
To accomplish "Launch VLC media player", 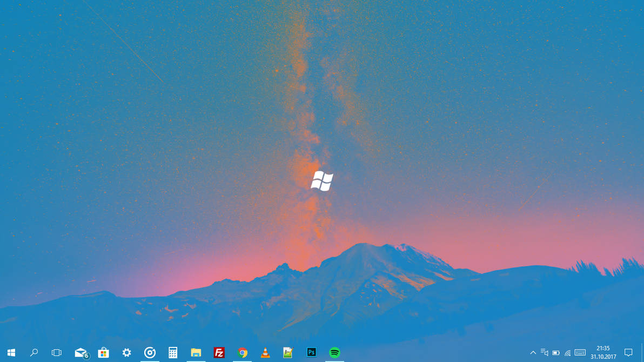I will tap(265, 353).
